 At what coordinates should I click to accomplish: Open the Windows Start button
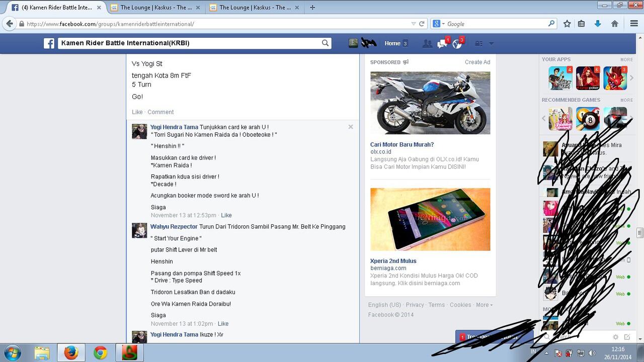[12, 353]
